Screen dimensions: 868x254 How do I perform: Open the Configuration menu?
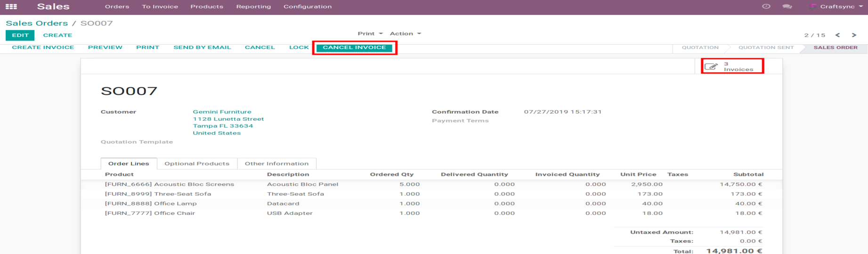coord(307,7)
